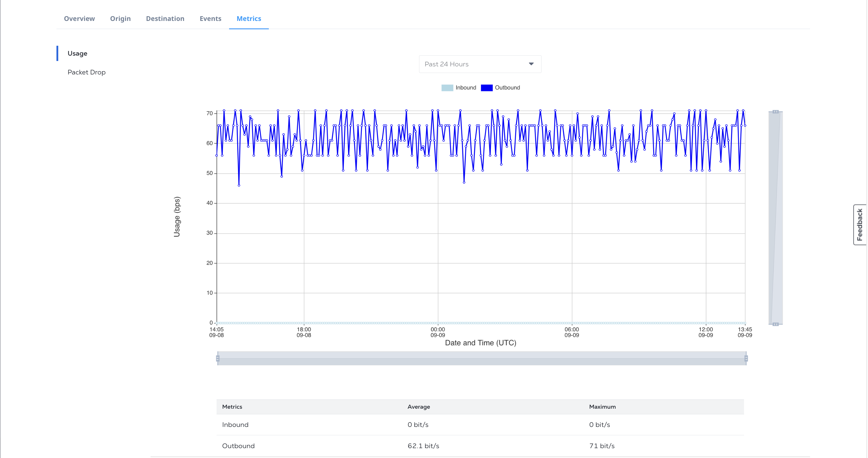
Task: Click the Date and Time (UTC) axis title
Action: (x=481, y=343)
